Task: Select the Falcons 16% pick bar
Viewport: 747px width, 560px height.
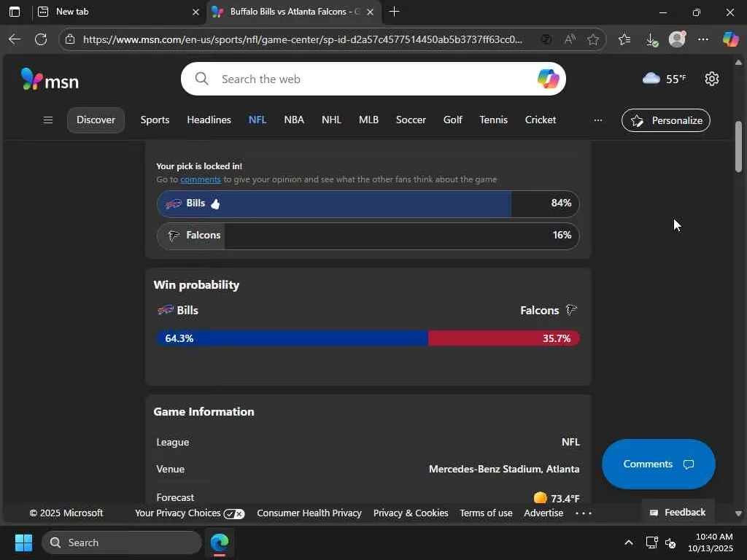Action: pyautogui.click(x=368, y=236)
